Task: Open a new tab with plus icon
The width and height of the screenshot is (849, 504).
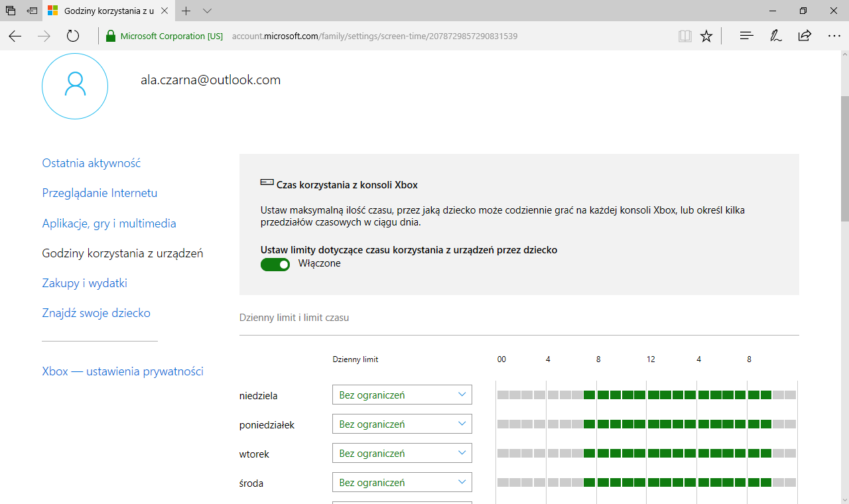Action: [186, 11]
